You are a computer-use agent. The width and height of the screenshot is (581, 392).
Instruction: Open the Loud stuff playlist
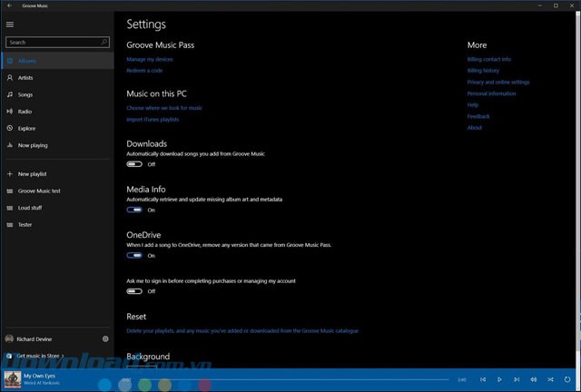coord(30,208)
